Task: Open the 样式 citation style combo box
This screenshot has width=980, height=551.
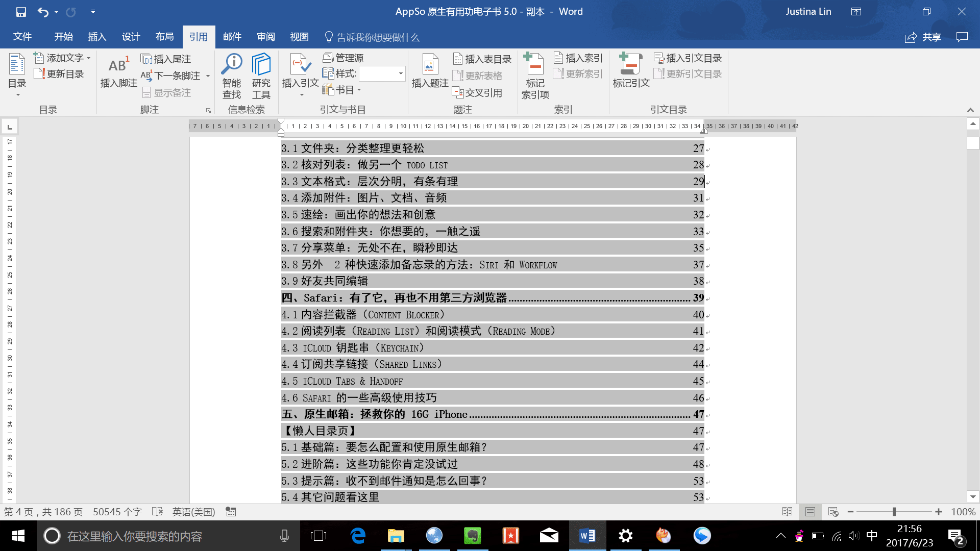Action: (x=382, y=74)
